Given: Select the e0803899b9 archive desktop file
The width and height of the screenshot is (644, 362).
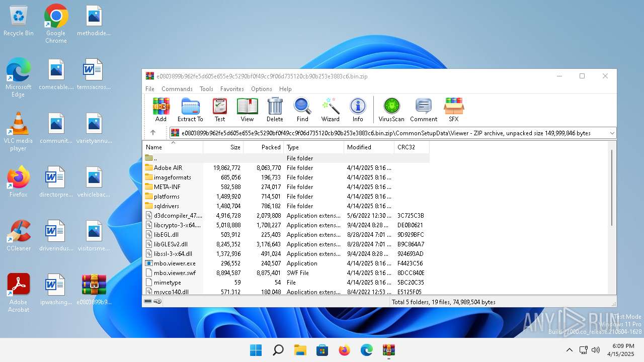Looking at the screenshot, I should click(94, 290).
